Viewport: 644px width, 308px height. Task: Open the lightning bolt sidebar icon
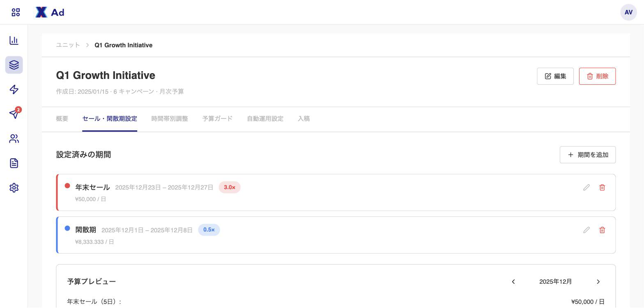[14, 90]
